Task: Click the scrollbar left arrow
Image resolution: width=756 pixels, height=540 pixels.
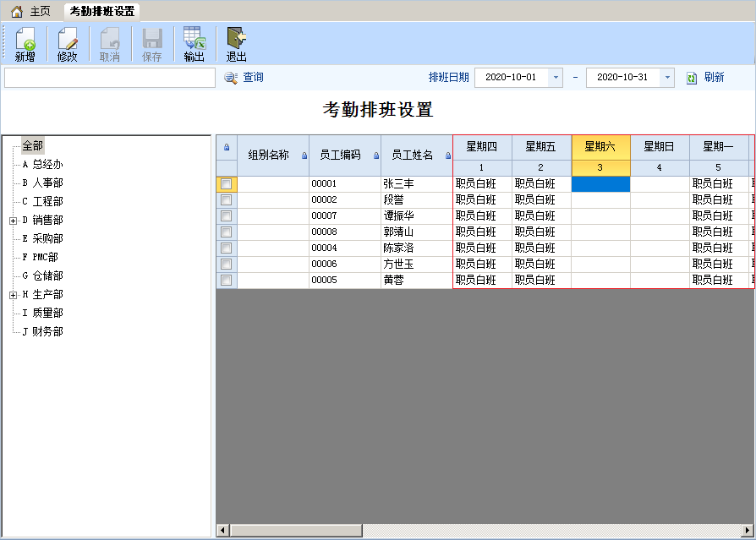Action: coord(222,531)
